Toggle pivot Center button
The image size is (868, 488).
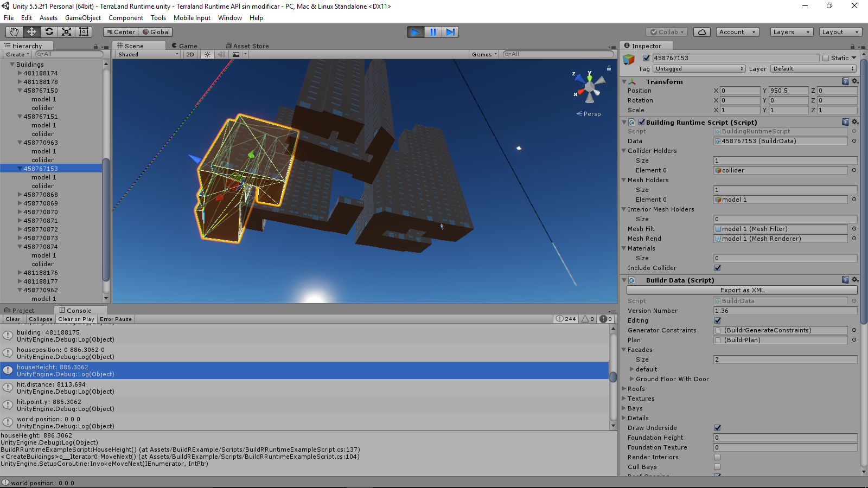click(x=121, y=32)
